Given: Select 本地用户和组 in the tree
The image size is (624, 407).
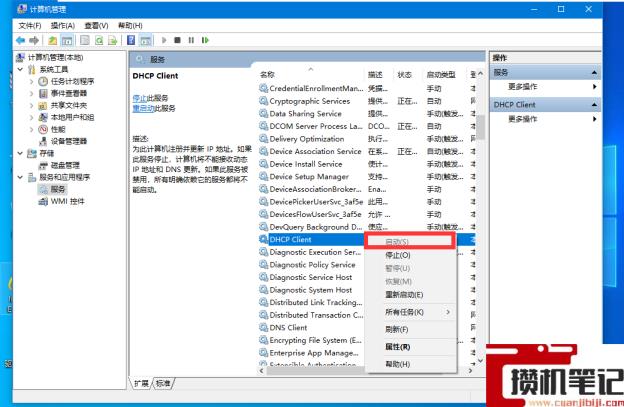Looking at the screenshot, I should (72, 117).
